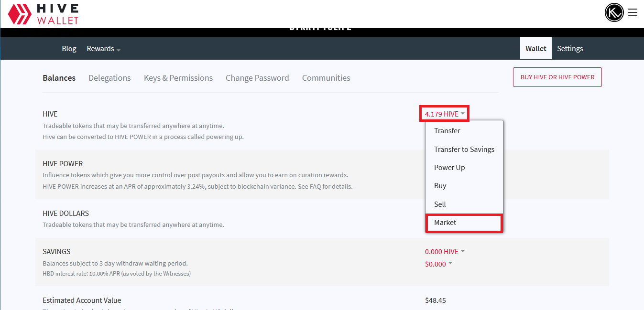Expand the $0.000 savings HBD dropdown

[438, 264]
